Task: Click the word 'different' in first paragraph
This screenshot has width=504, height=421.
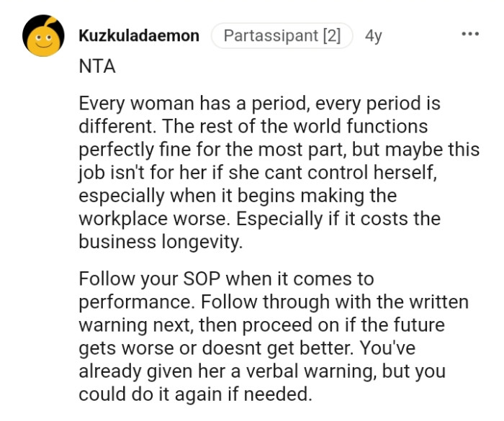Action: (x=117, y=127)
